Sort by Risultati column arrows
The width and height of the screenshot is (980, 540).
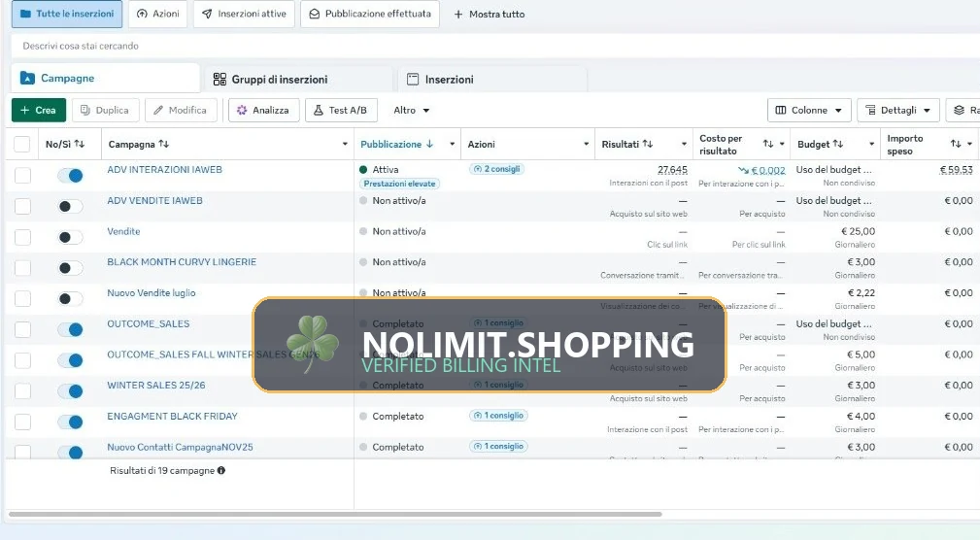tap(648, 144)
